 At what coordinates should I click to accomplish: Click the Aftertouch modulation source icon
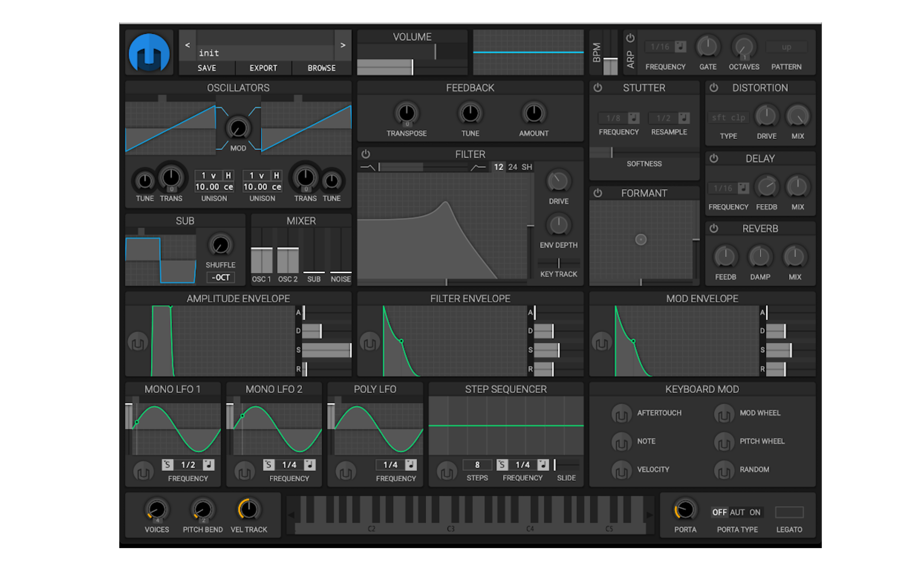621,414
